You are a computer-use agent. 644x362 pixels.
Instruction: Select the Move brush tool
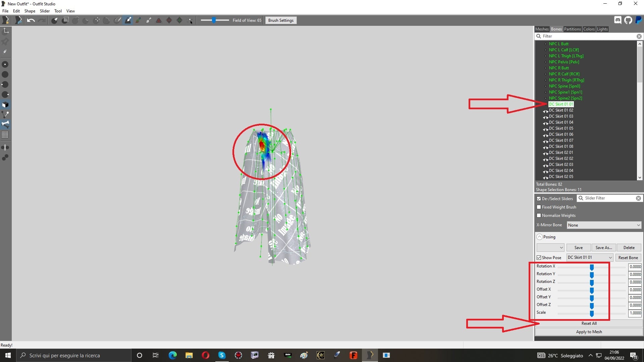pyautogui.click(x=96, y=20)
